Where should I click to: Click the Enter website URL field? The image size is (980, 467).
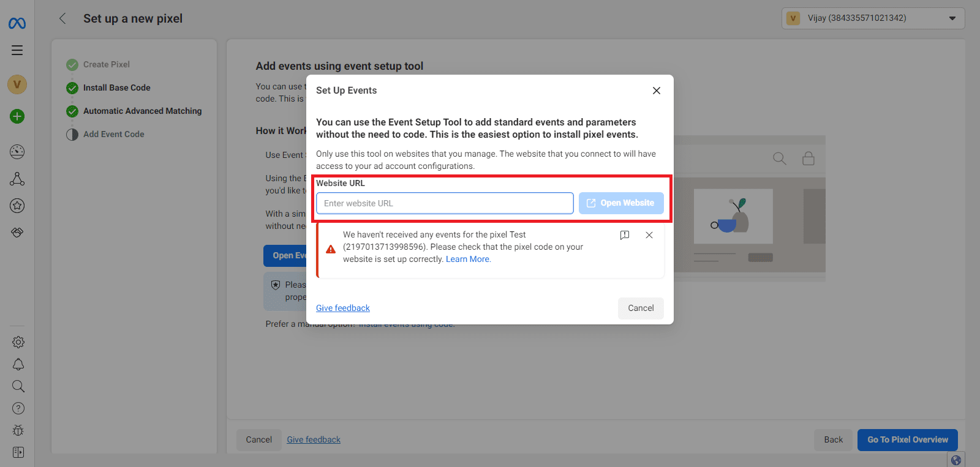click(x=445, y=203)
